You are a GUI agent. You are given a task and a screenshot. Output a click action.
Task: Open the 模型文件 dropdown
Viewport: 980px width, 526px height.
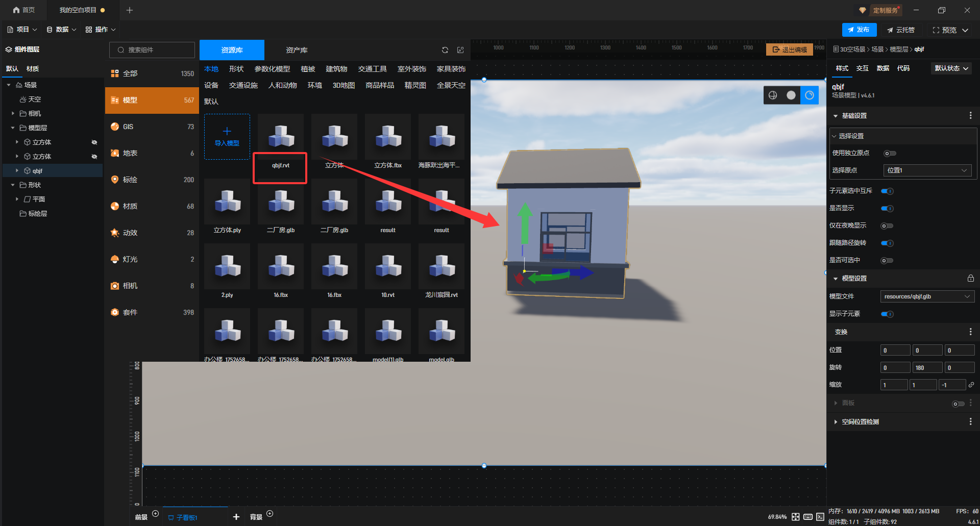pos(927,296)
